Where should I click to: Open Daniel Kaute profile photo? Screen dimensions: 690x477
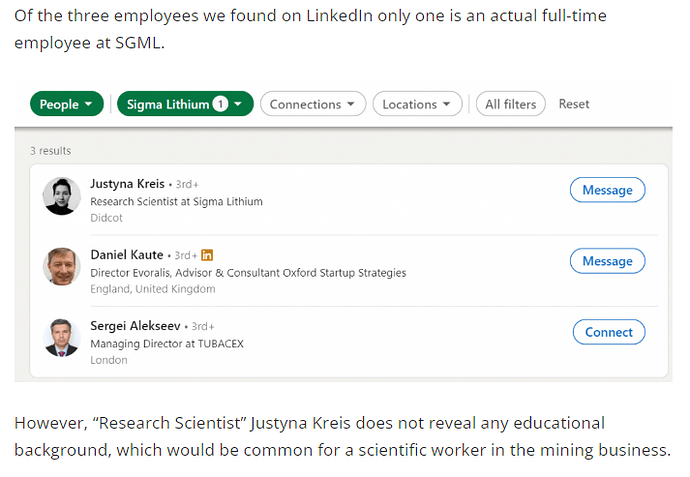[x=62, y=266]
